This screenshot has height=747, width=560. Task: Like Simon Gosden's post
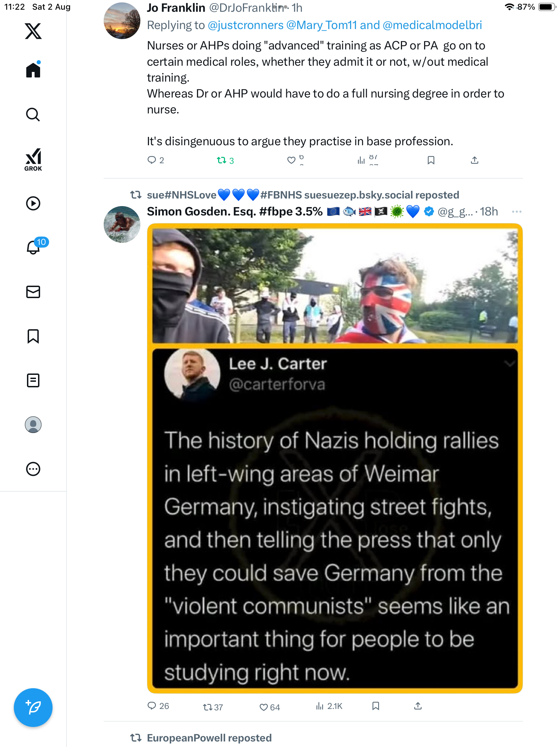point(264,707)
